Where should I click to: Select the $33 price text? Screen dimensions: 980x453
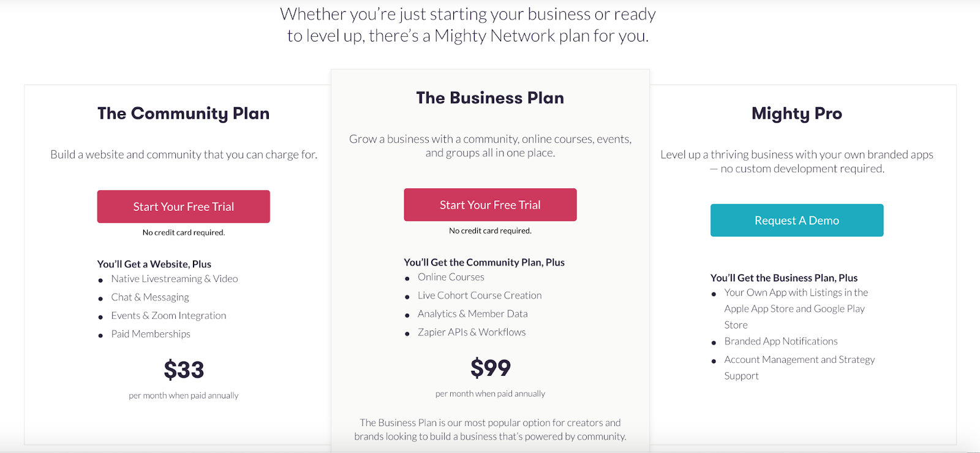(183, 368)
